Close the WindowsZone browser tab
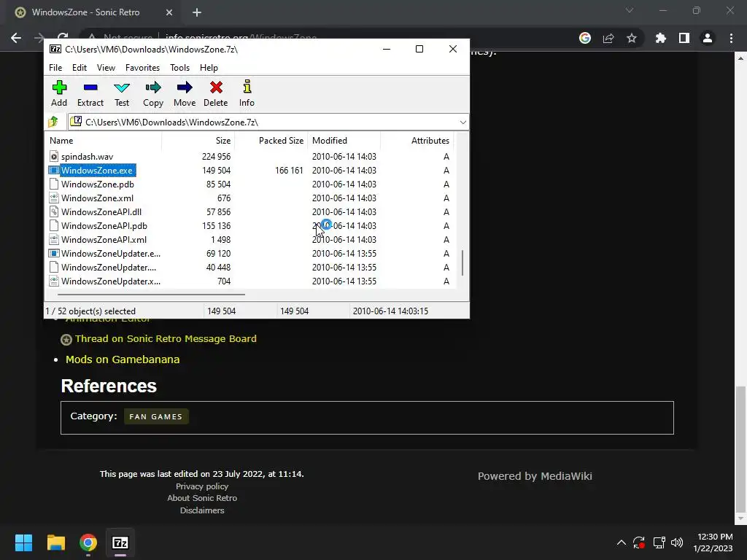Image resolution: width=747 pixels, height=560 pixels. point(169,12)
